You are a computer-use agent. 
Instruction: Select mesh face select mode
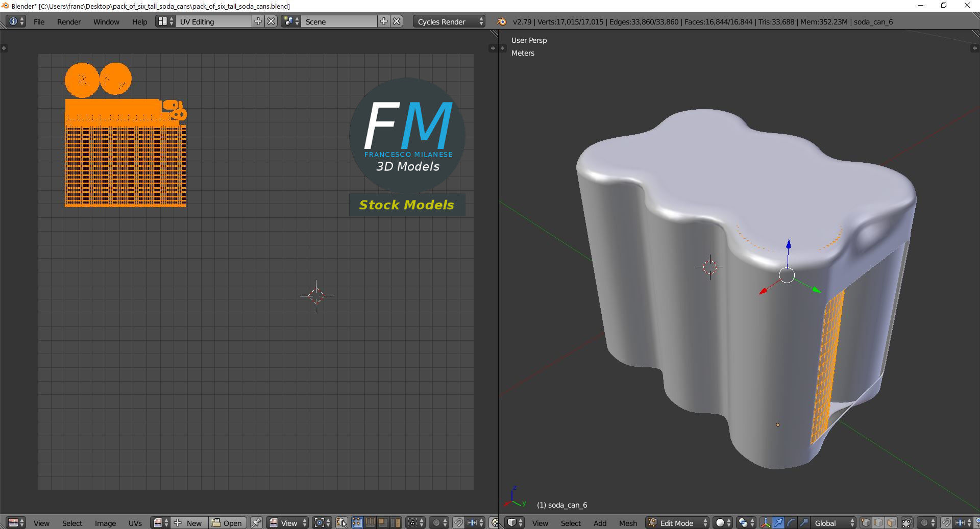(x=891, y=523)
